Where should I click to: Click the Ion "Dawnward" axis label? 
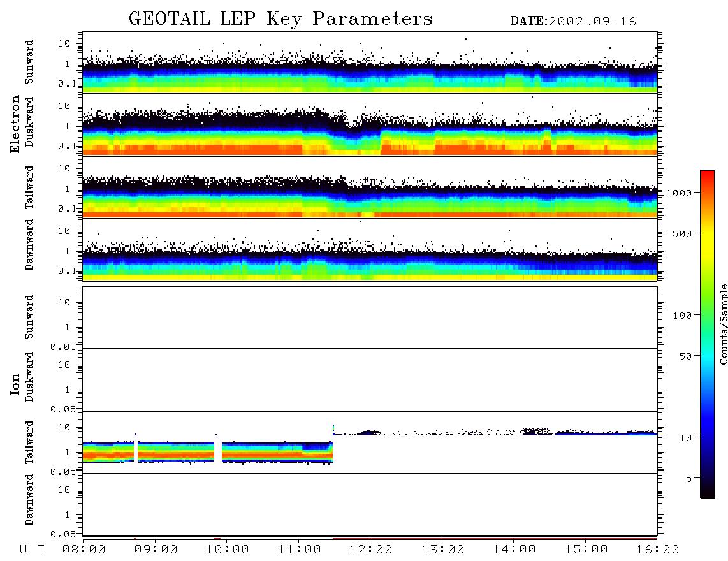(x=29, y=500)
